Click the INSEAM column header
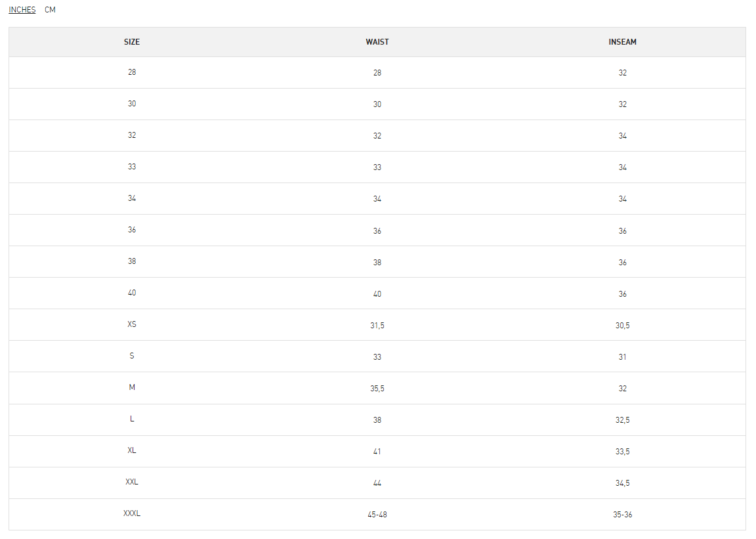The image size is (756, 539). 622,42
